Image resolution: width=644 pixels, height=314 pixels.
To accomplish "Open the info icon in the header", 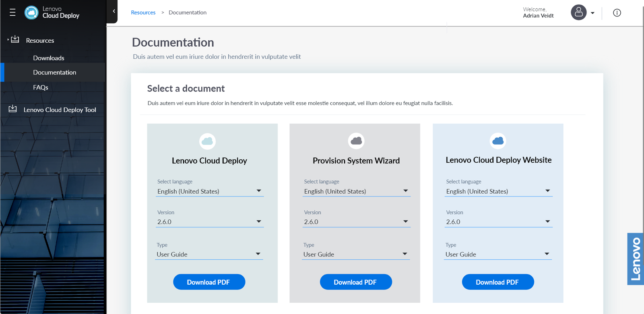I will (617, 13).
